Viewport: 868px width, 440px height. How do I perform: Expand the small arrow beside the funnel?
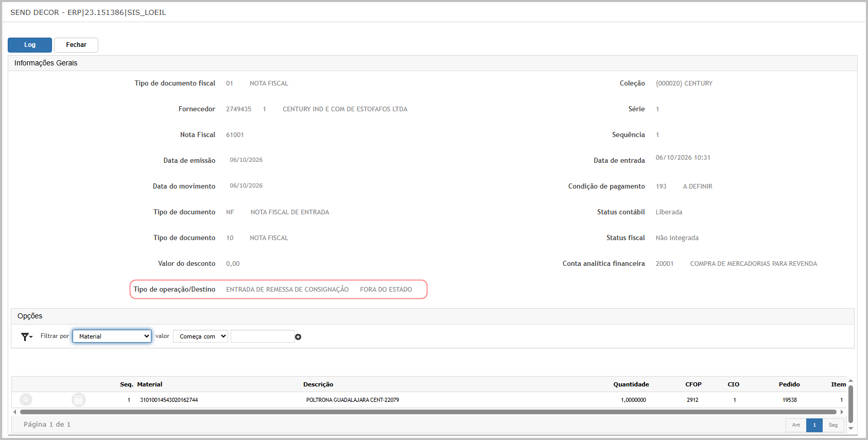(x=31, y=337)
